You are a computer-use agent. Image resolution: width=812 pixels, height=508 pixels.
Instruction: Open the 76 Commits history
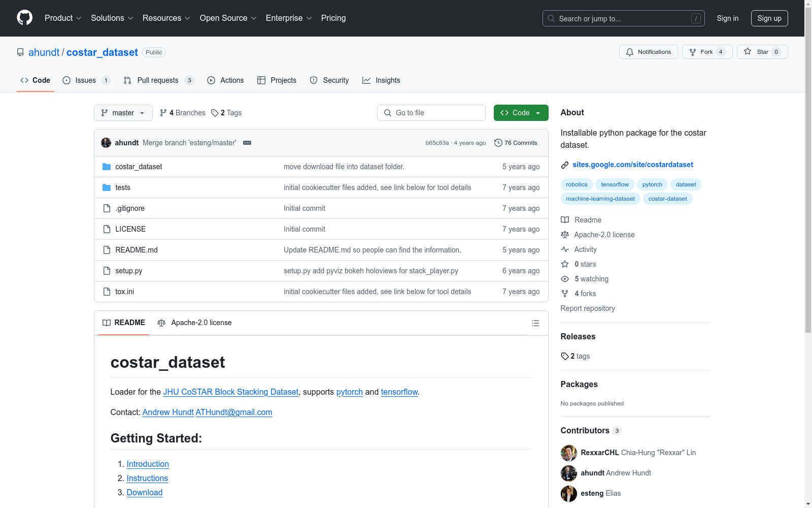pyautogui.click(x=516, y=143)
